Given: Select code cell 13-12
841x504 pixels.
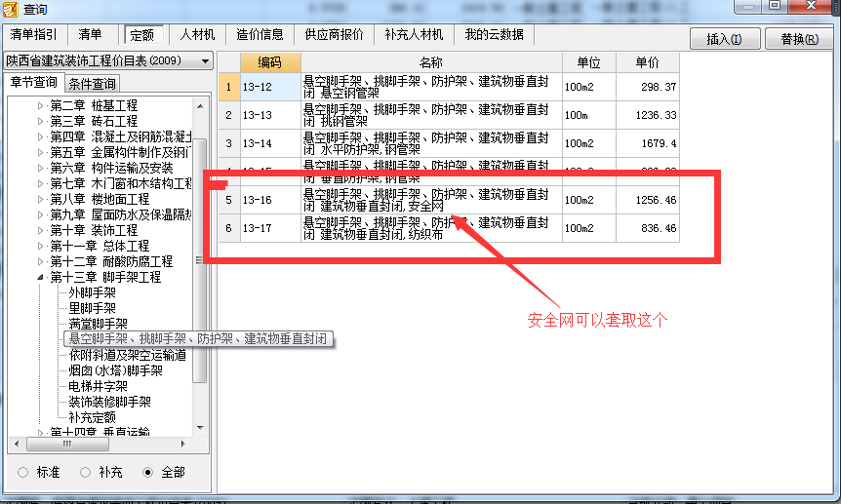Looking at the screenshot, I should pos(270,87).
